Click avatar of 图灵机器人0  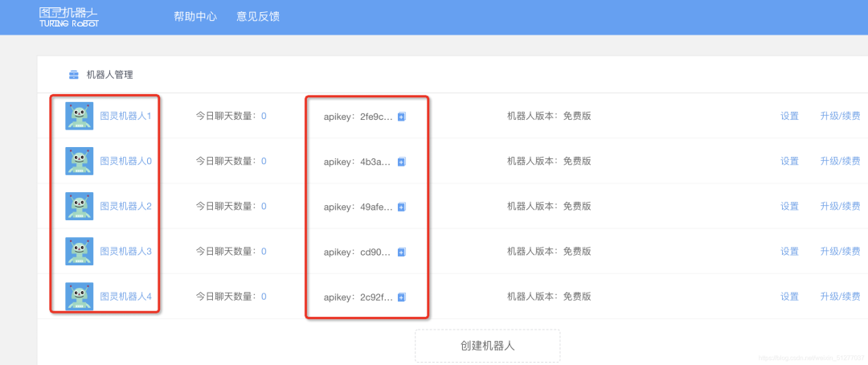tap(79, 161)
